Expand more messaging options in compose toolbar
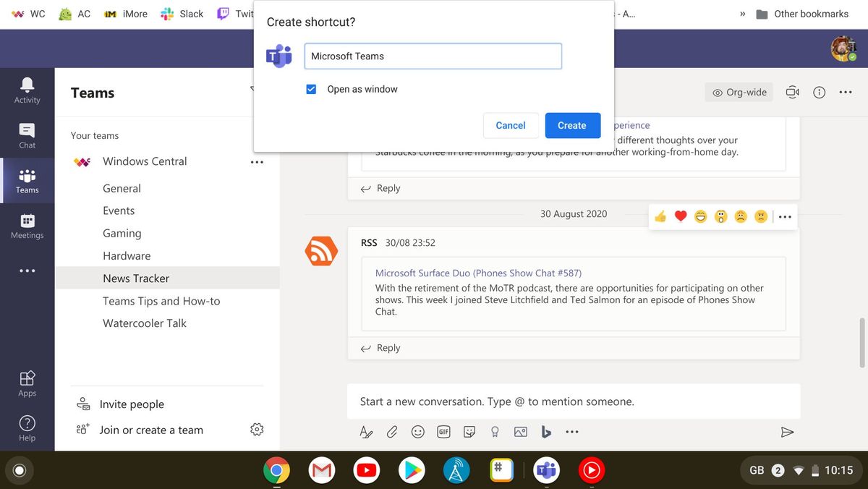The height and width of the screenshot is (489, 868). pyautogui.click(x=572, y=431)
